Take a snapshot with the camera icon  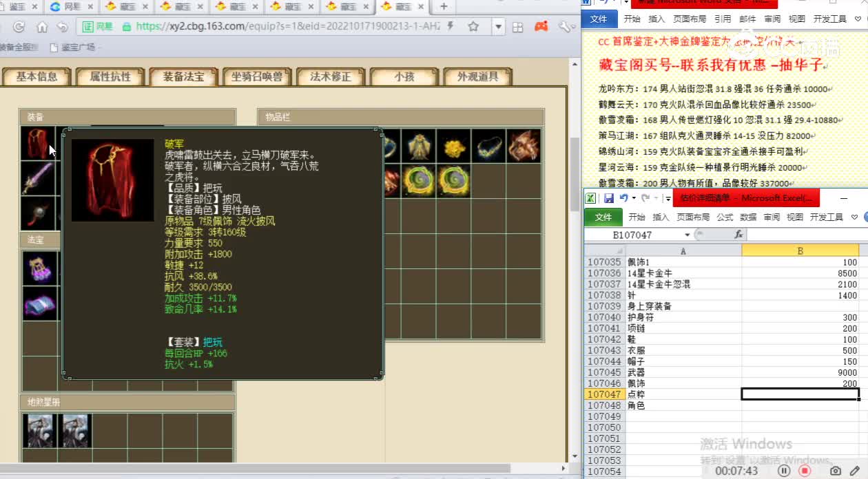coord(836,471)
